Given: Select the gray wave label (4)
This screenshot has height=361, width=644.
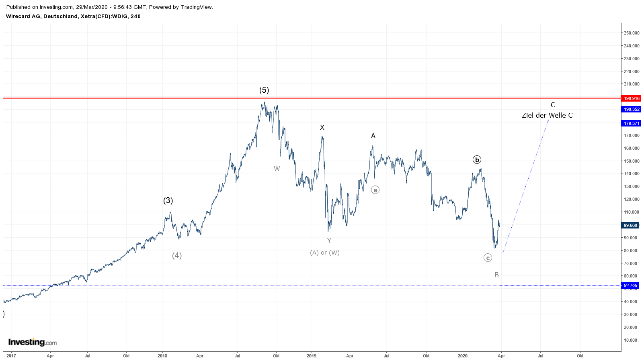Looking at the screenshot, I should tap(177, 255).
